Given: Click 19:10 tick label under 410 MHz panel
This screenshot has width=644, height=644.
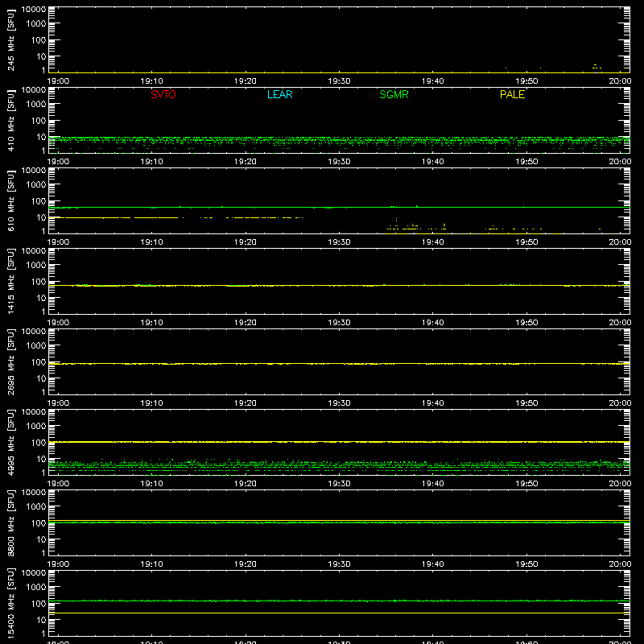Looking at the screenshot, I should (x=151, y=162).
